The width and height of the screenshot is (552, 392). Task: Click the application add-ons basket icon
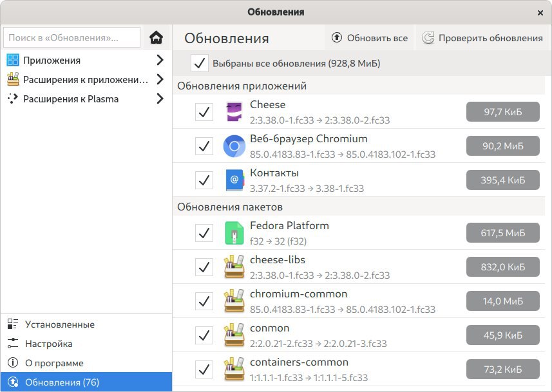[x=13, y=80]
